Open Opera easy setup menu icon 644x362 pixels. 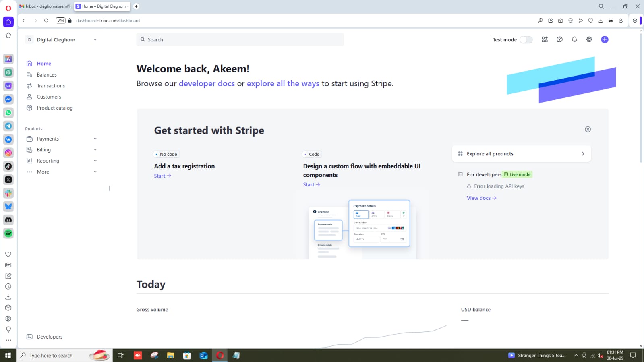611,21
